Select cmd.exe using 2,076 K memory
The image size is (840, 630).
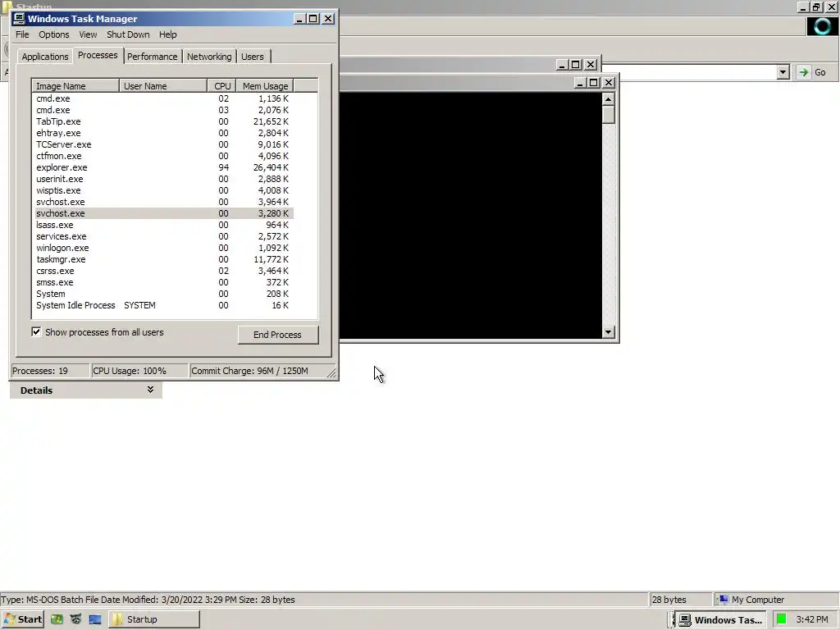[164, 110]
